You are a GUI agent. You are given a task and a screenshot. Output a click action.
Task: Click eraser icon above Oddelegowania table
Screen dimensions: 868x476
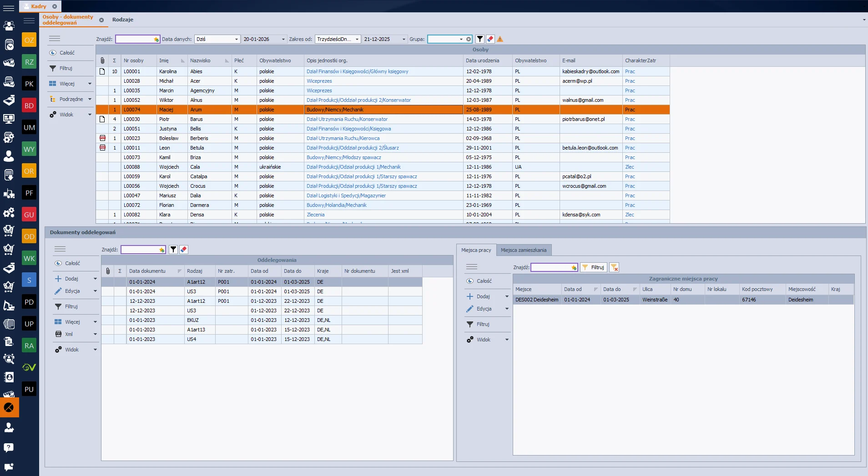coord(184,250)
